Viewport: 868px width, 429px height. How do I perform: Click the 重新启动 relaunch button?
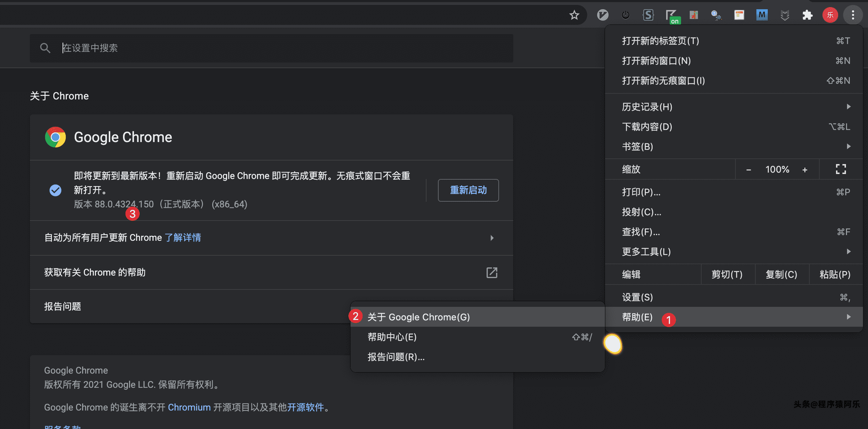pyautogui.click(x=468, y=190)
